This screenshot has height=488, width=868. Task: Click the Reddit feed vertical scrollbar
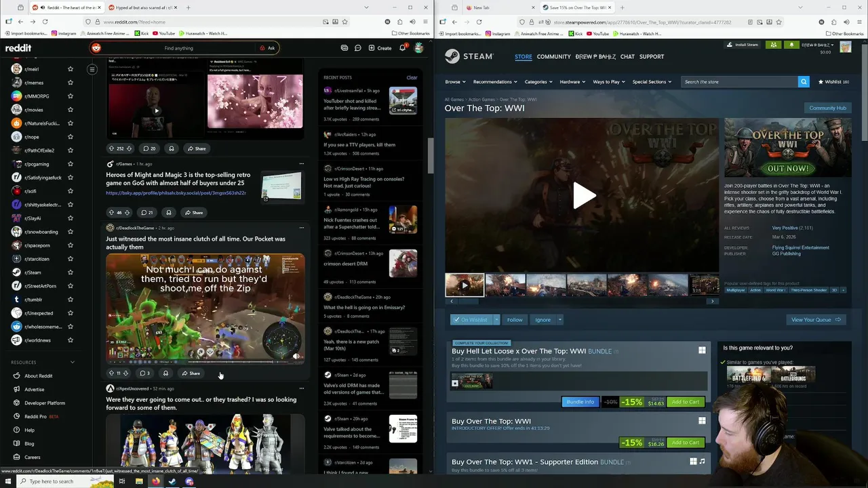[x=429, y=156]
